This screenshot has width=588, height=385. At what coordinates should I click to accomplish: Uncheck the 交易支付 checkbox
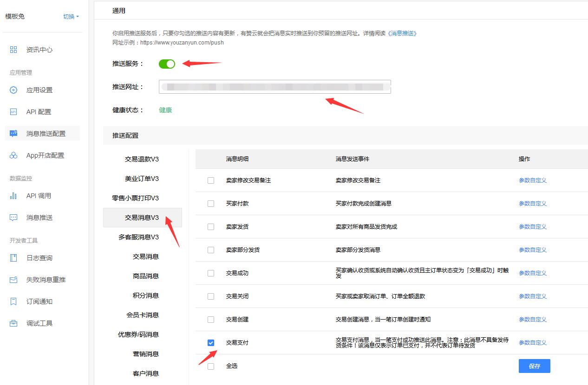(x=211, y=343)
